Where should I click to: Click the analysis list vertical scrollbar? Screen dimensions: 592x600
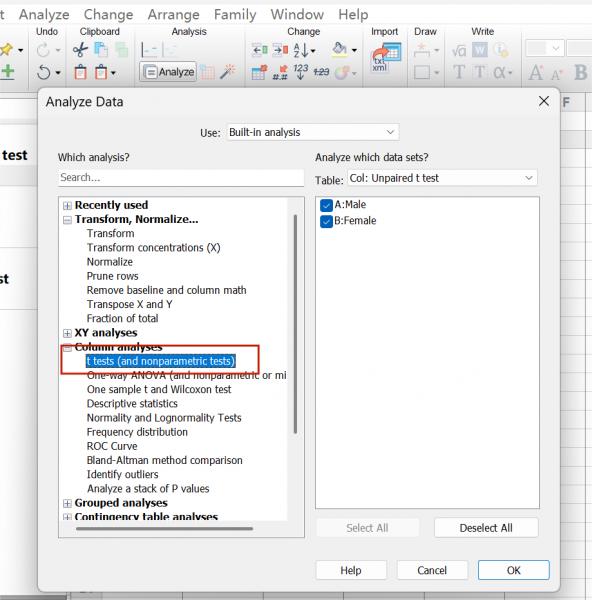coord(295,324)
